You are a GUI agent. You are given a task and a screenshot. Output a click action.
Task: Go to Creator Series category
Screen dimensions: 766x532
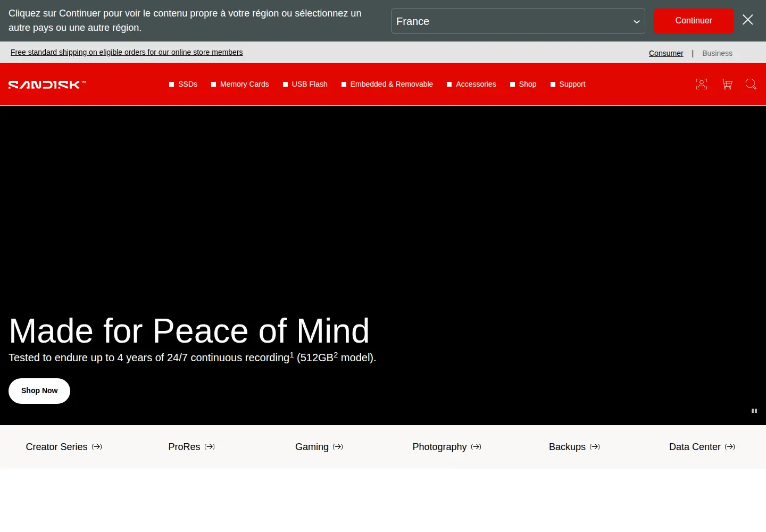click(x=64, y=447)
